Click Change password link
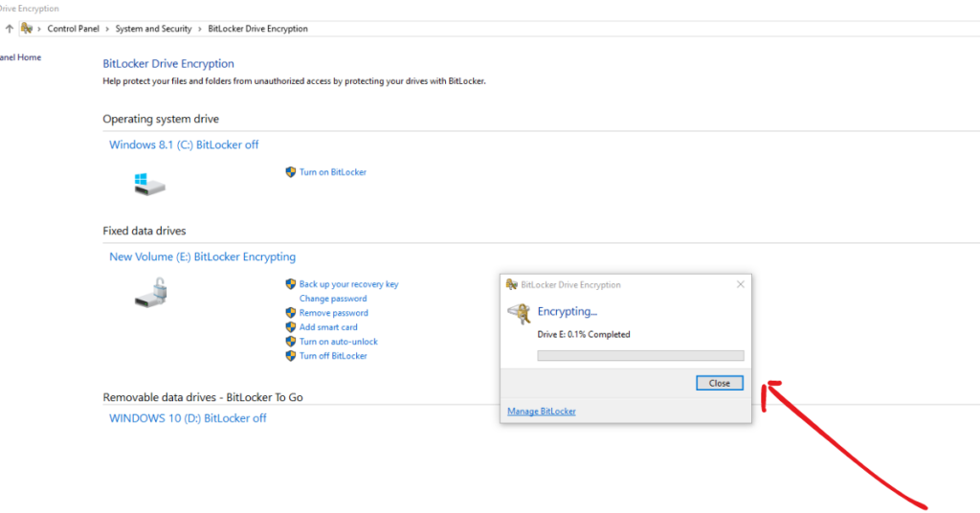The height and width of the screenshot is (513, 980). 332,299
